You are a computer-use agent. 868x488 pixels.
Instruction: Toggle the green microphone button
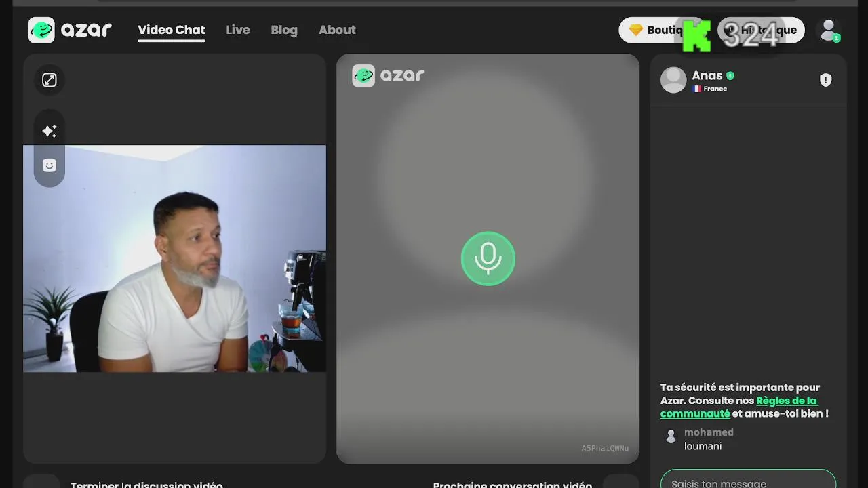click(488, 259)
